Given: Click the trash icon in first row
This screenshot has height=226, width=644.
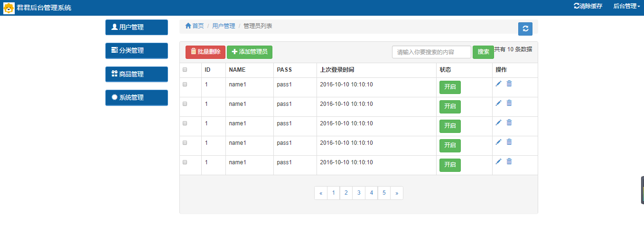Looking at the screenshot, I should click(x=509, y=84).
